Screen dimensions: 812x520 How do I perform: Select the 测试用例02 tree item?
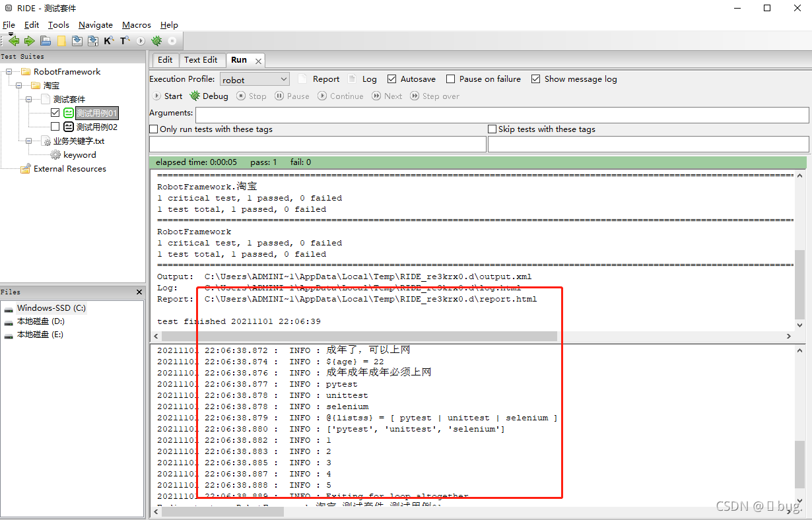click(x=96, y=127)
